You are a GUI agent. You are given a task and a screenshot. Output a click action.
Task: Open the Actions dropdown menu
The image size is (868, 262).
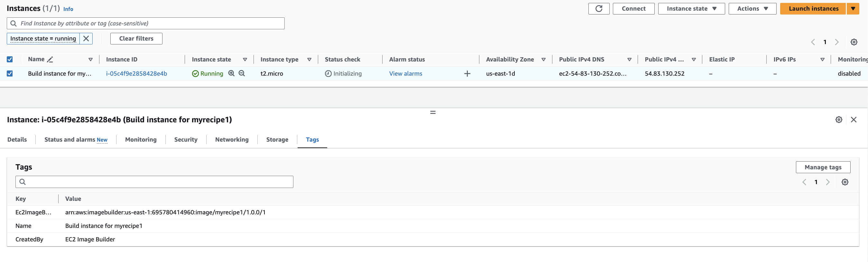point(752,9)
